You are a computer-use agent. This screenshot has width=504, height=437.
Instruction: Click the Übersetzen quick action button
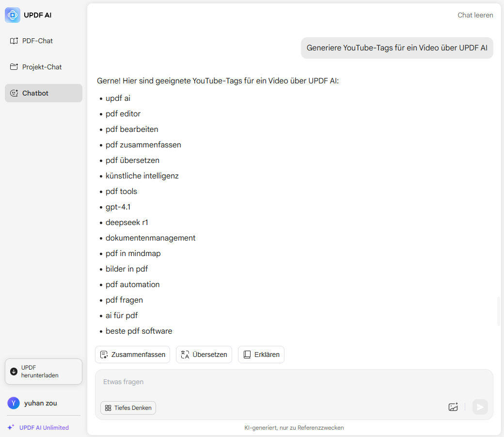(204, 354)
